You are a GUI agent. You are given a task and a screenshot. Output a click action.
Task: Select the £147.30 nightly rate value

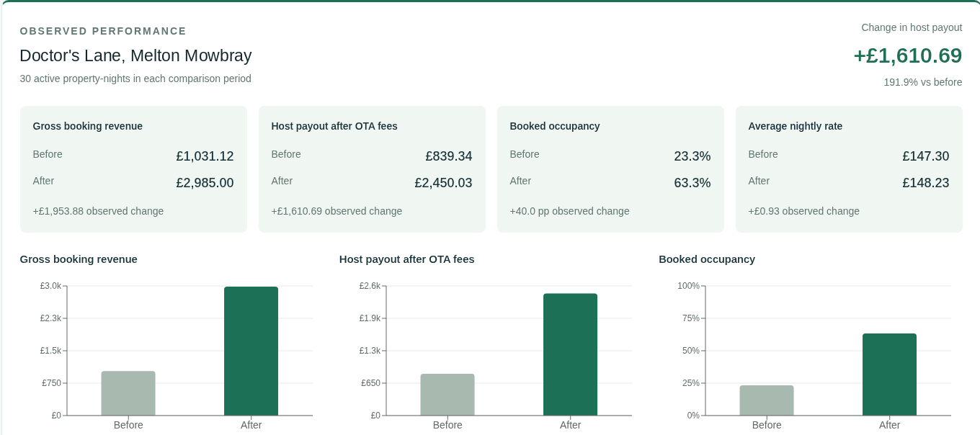[926, 156]
